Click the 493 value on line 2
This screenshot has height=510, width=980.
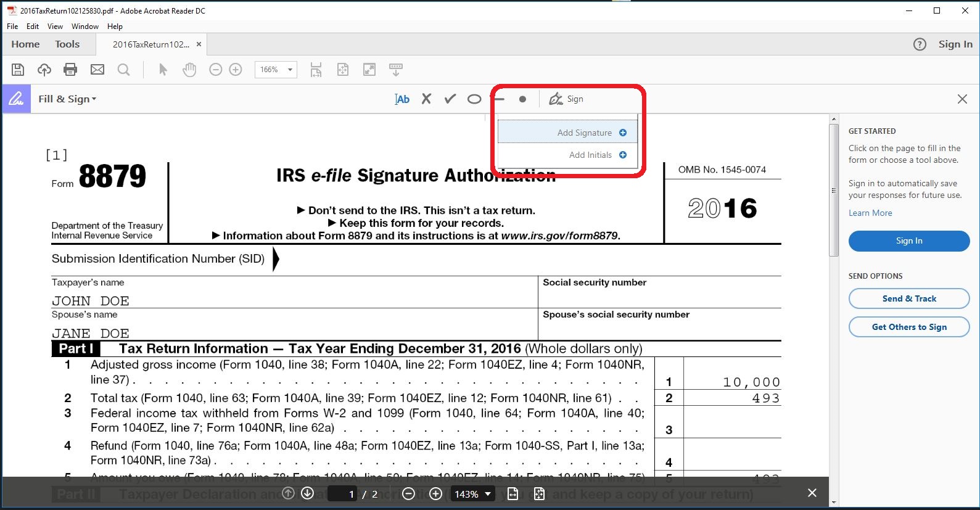pos(766,398)
